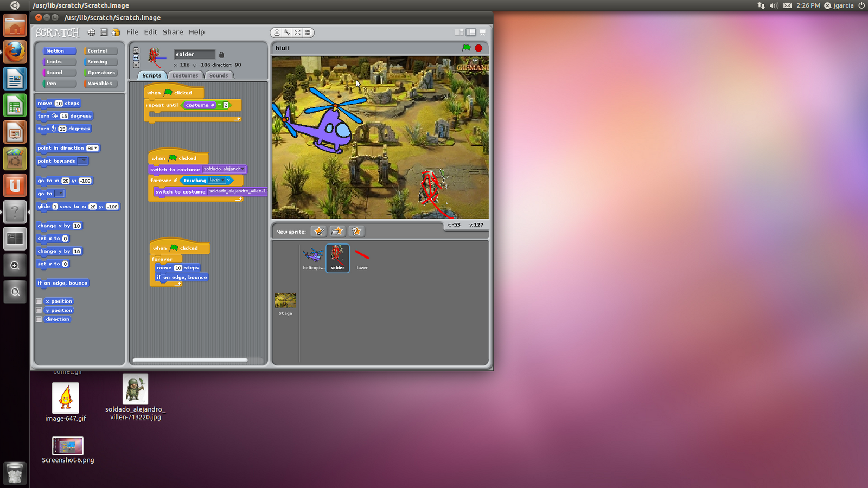Select helicopter sprite thumbnail
Viewport: 868px width, 488px height.
click(x=314, y=258)
